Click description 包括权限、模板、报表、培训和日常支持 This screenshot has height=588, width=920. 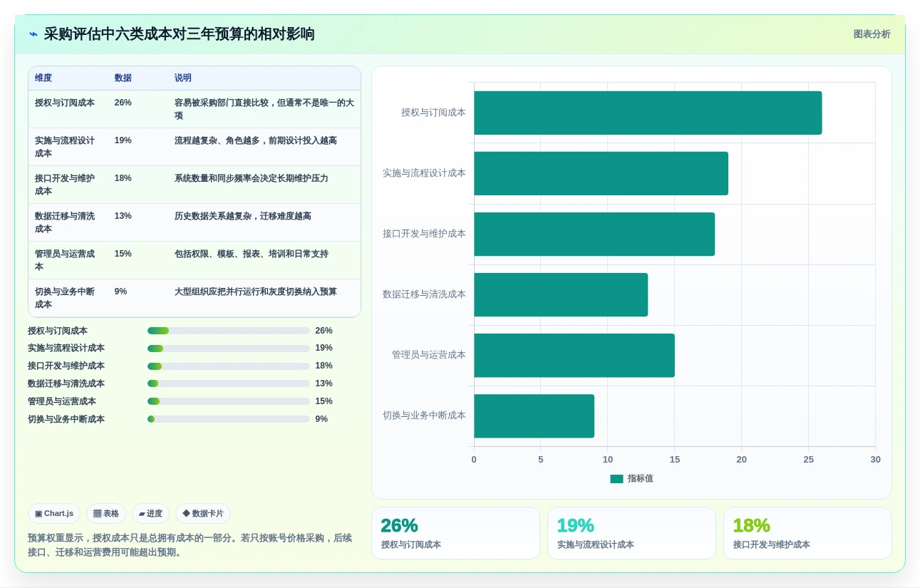pos(252,254)
